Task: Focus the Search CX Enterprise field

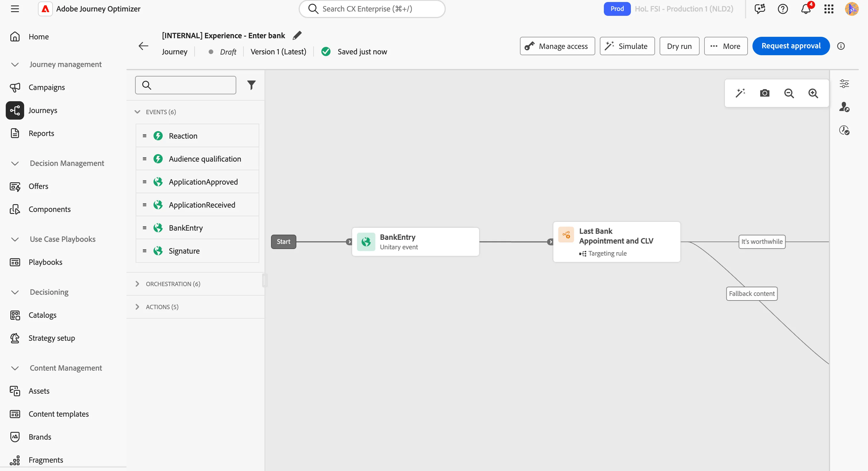Action: pos(372,9)
